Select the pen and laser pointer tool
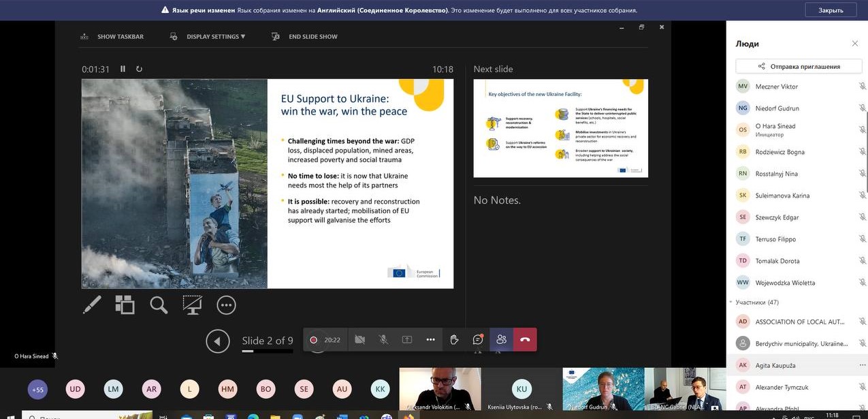 click(92, 305)
